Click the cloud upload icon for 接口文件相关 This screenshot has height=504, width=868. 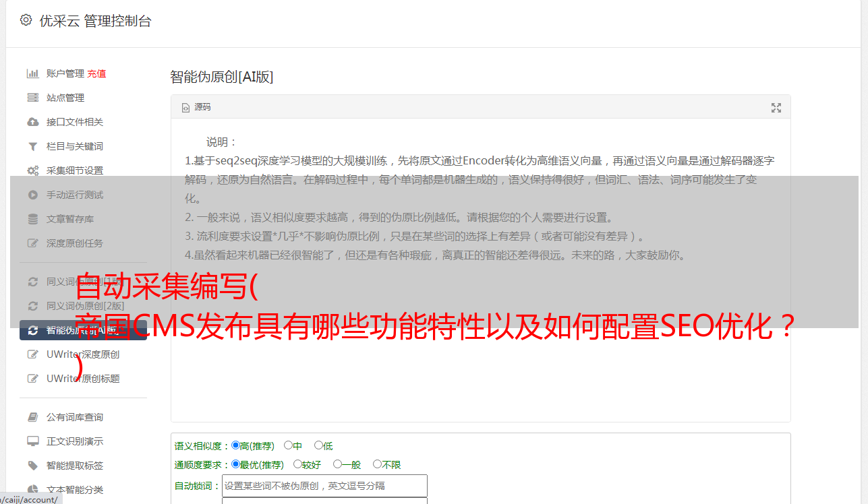coord(32,122)
